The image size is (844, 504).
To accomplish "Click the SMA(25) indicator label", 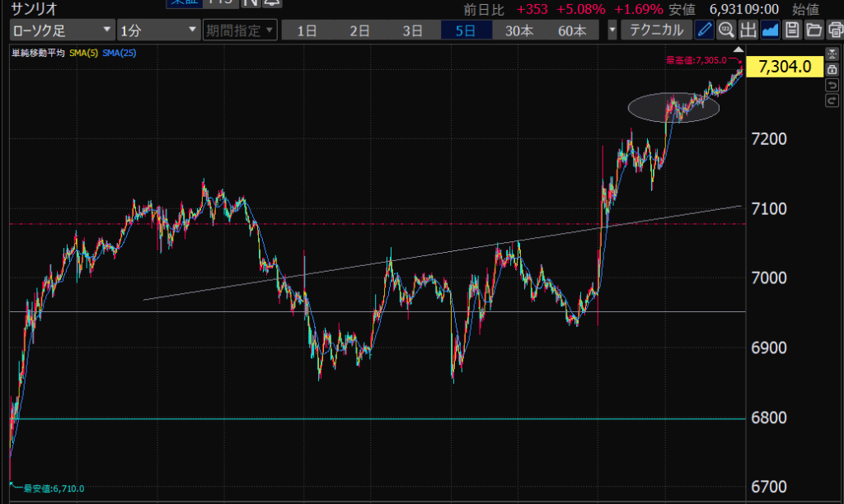I will click(x=120, y=54).
